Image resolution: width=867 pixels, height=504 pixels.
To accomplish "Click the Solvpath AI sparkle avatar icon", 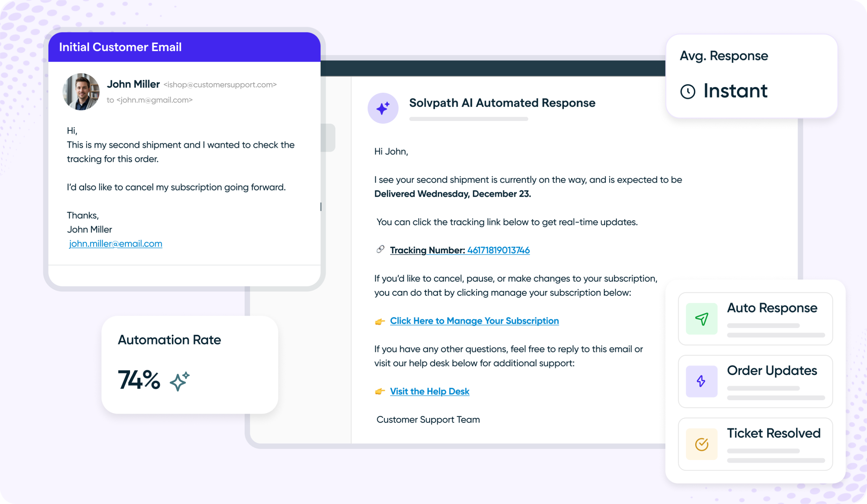I will point(383,108).
